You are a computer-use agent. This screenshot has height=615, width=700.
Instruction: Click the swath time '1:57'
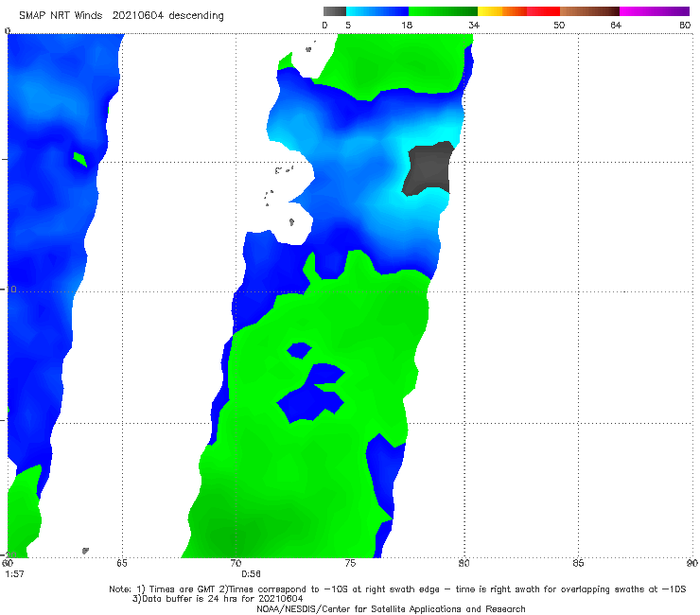14,574
